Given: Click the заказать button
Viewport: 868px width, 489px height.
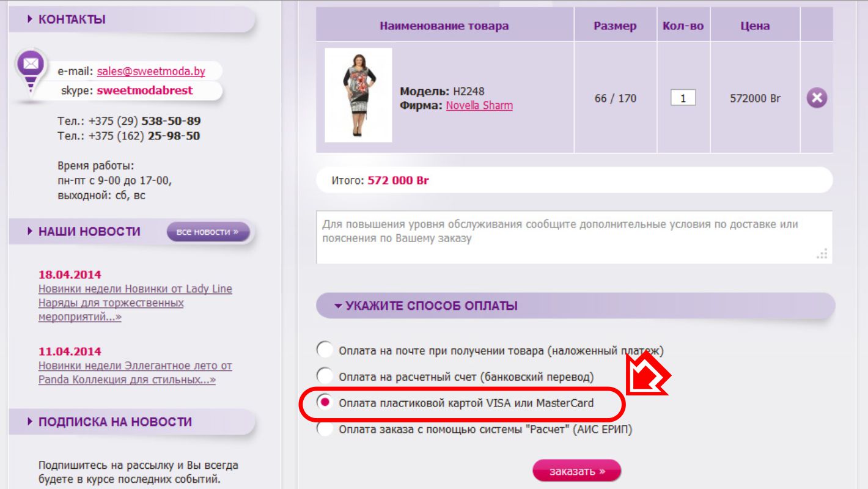Looking at the screenshot, I should pyautogui.click(x=576, y=471).
